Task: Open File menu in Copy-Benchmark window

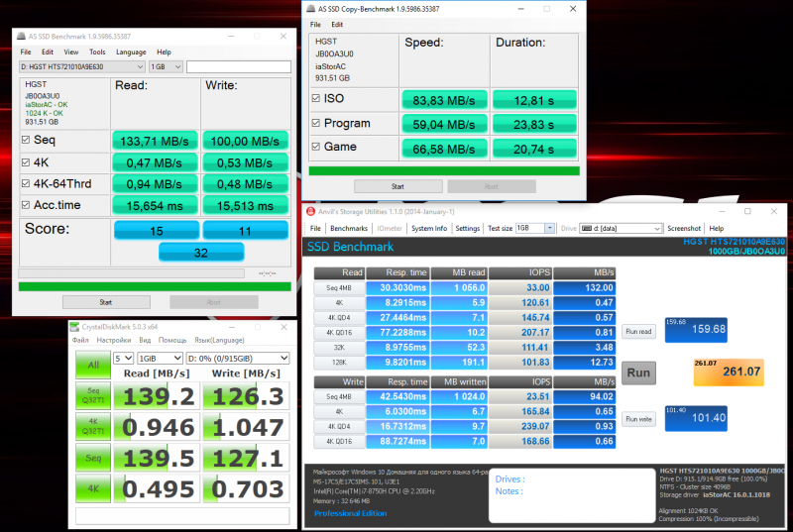Action: 315,24
